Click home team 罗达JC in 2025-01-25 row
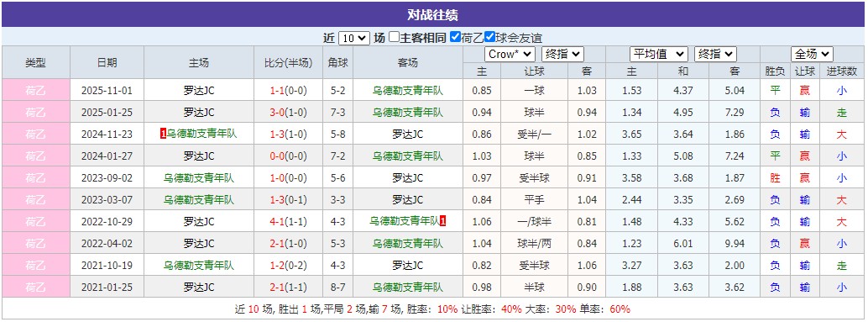The width and height of the screenshot is (868, 322). 199,113
